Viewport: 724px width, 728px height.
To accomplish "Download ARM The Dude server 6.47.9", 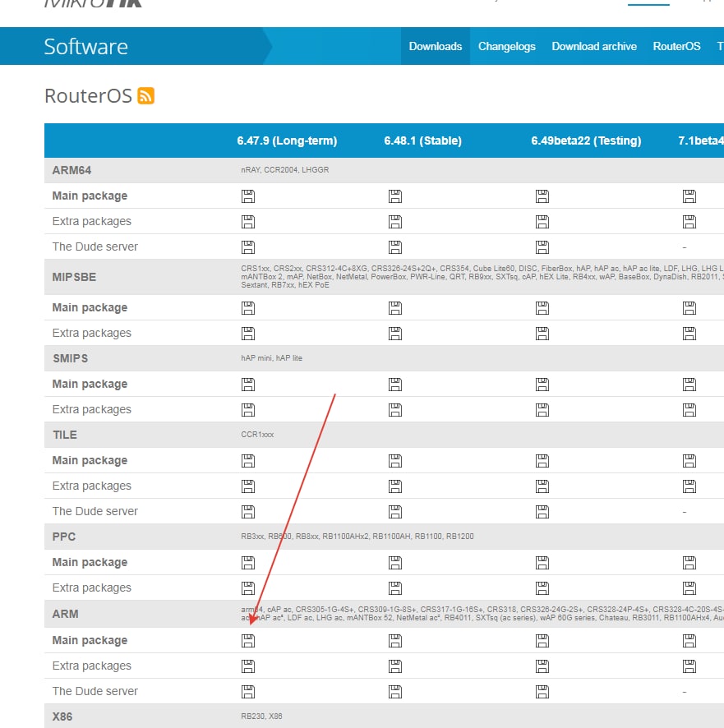I will pos(248,692).
